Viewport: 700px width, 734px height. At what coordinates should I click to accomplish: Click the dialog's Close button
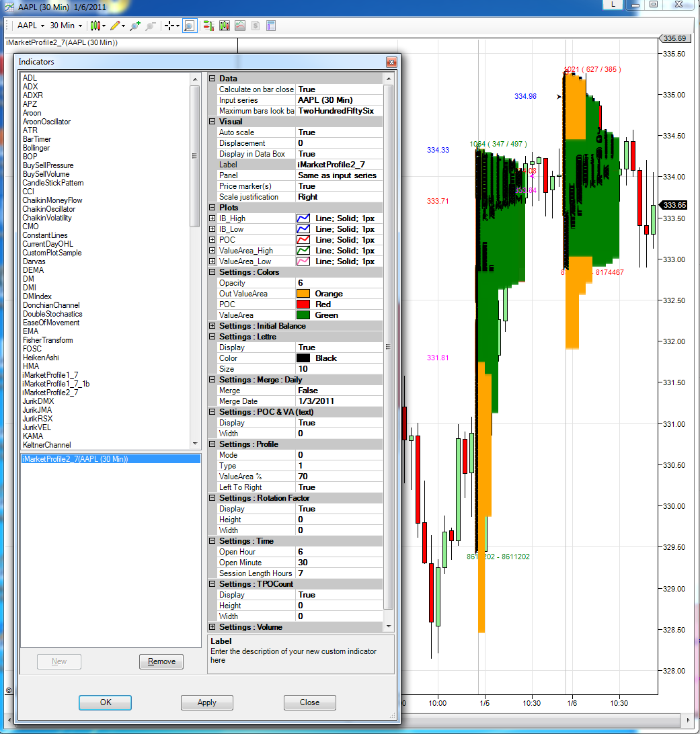point(309,702)
